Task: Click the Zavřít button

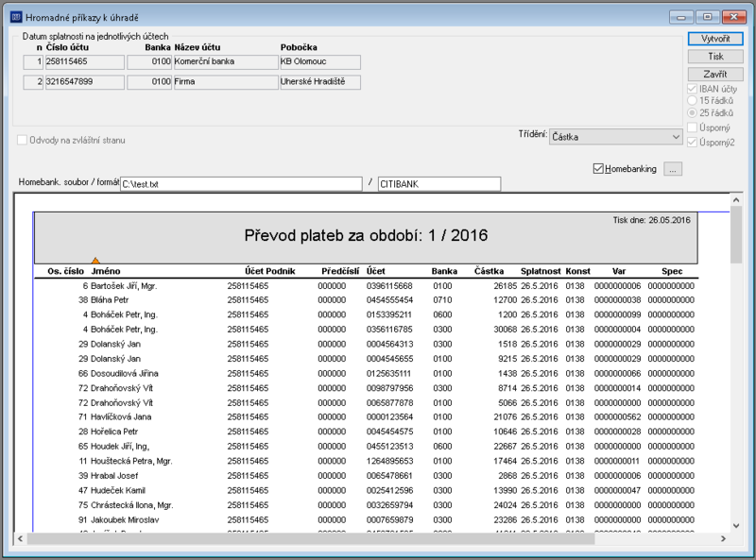Action: 715,75
